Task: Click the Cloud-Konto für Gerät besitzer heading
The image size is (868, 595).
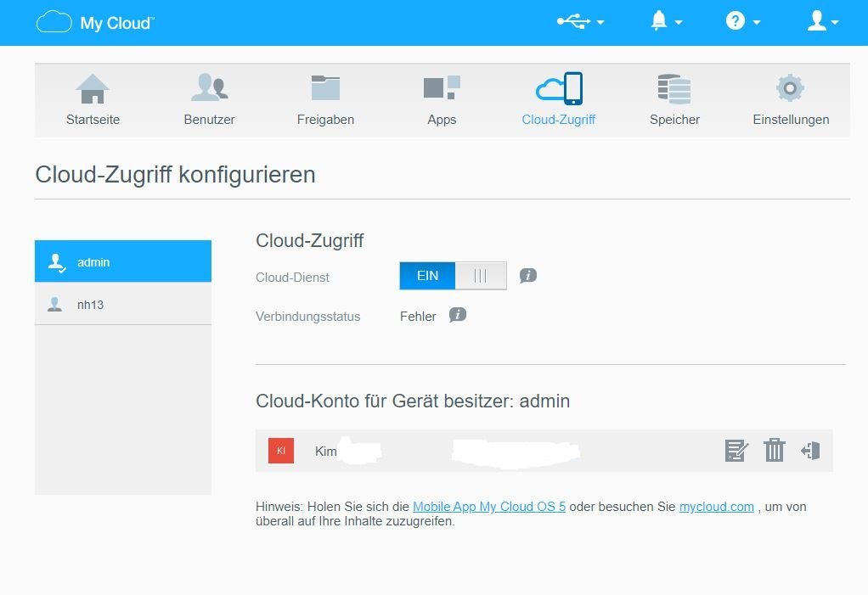Action: point(413,401)
